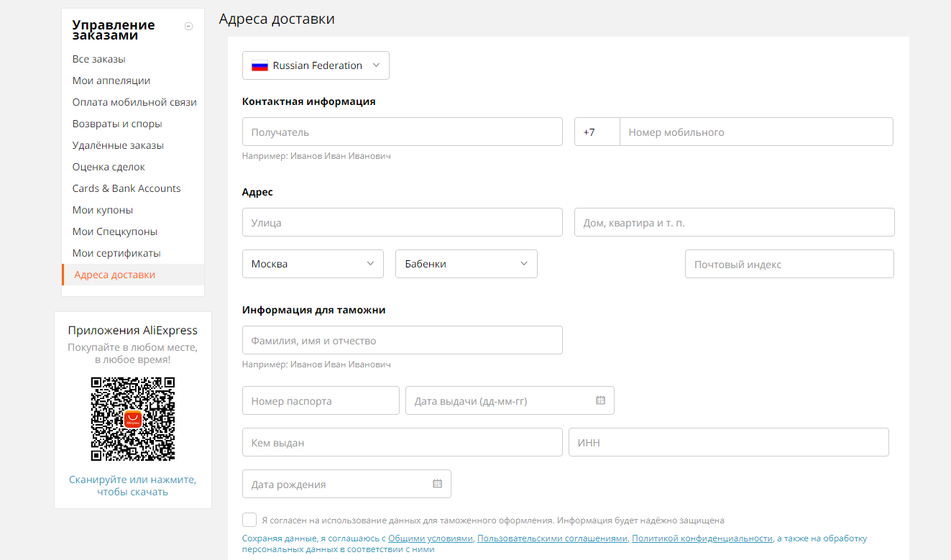Open the Москва region dropdown
951x560 pixels.
[313, 264]
